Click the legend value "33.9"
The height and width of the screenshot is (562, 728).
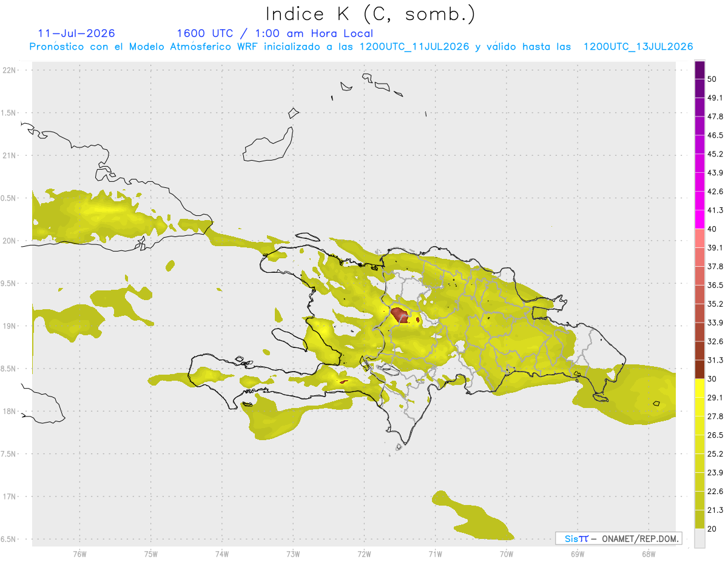coord(715,323)
